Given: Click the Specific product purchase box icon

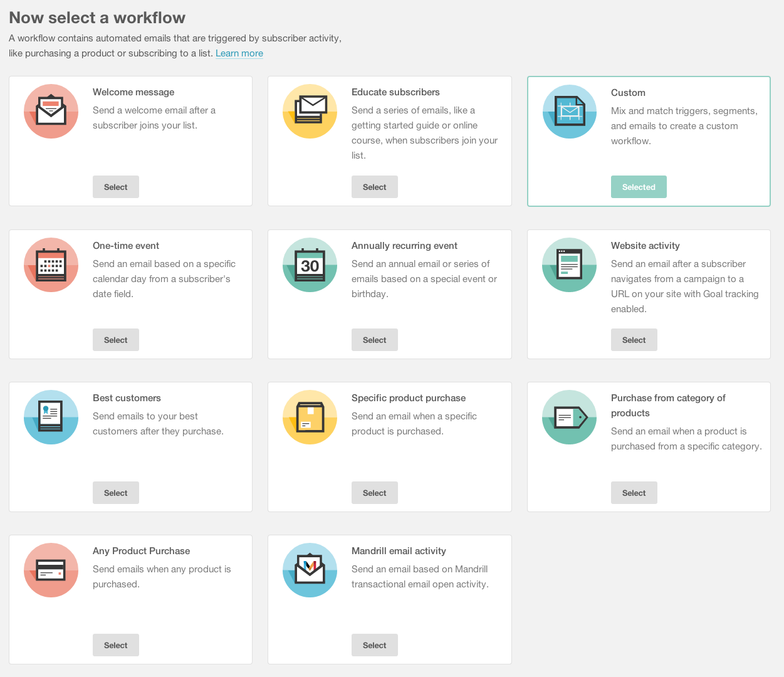Looking at the screenshot, I should click(x=310, y=417).
